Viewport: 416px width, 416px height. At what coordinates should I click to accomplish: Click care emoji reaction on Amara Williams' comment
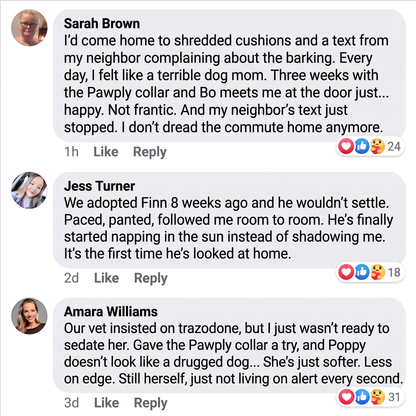[x=377, y=397]
